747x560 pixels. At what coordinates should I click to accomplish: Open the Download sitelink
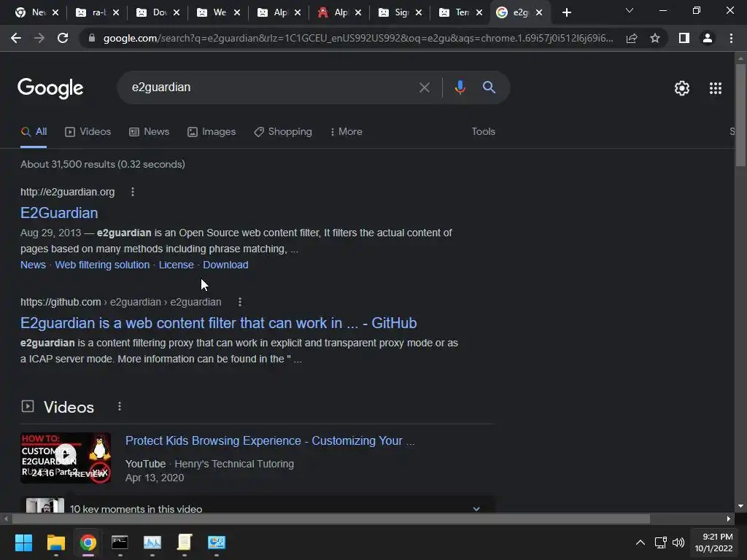tap(225, 265)
